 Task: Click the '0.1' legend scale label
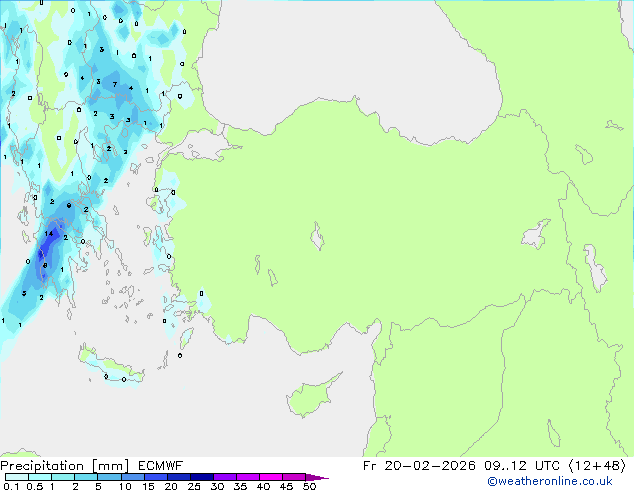click(11, 486)
